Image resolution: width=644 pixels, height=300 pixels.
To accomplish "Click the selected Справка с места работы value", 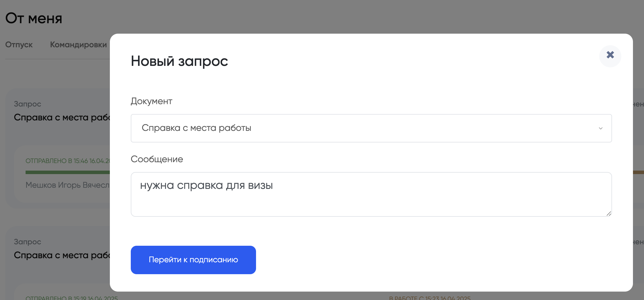I will pyautogui.click(x=196, y=128).
